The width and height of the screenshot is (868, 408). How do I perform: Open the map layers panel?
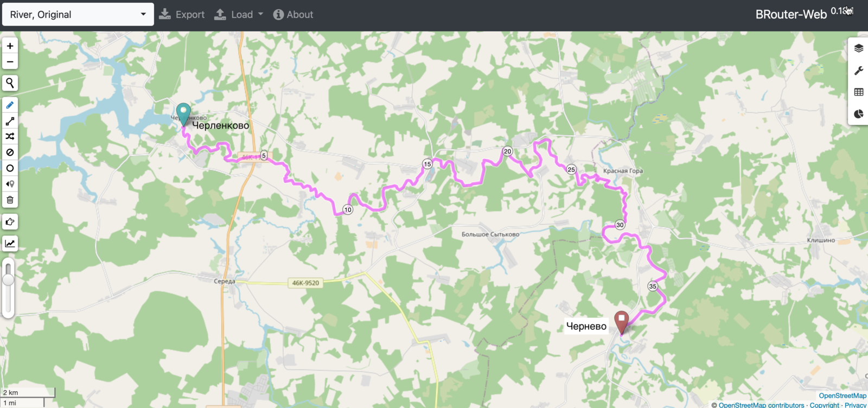pyautogui.click(x=858, y=48)
